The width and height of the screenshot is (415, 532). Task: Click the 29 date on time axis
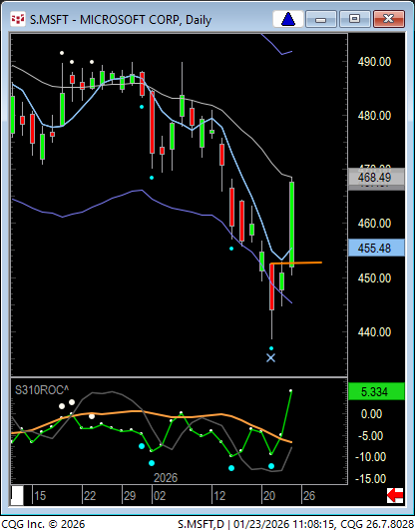click(130, 496)
